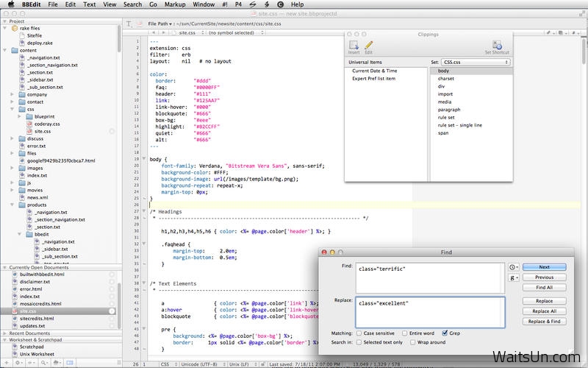
Task: Select 'paragraph' clipping in CSS set
Action: pyautogui.click(x=449, y=110)
